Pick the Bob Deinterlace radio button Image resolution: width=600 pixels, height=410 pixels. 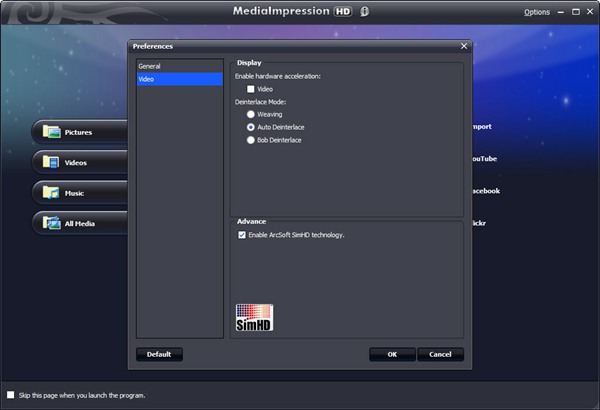[251, 140]
